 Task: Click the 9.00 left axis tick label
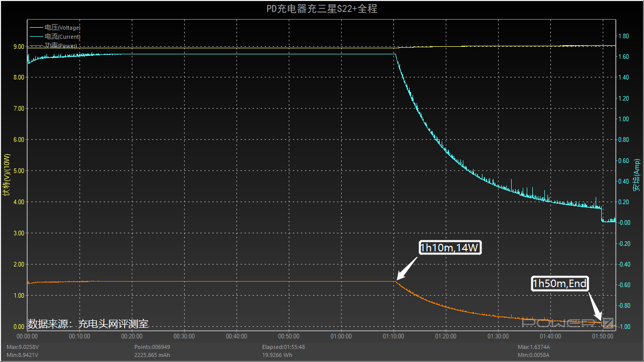[x=19, y=46]
